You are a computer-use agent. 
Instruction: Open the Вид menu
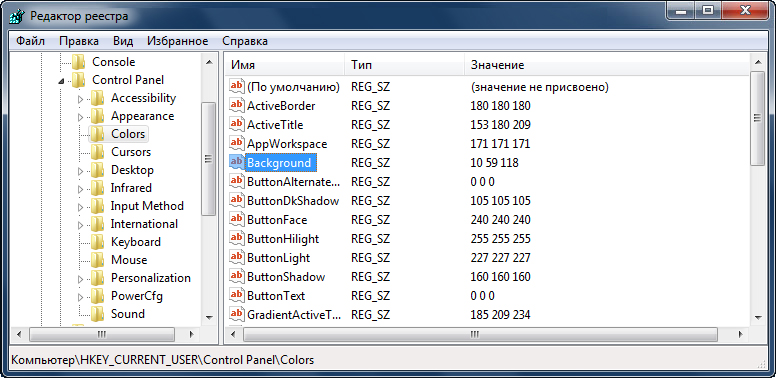tap(123, 41)
